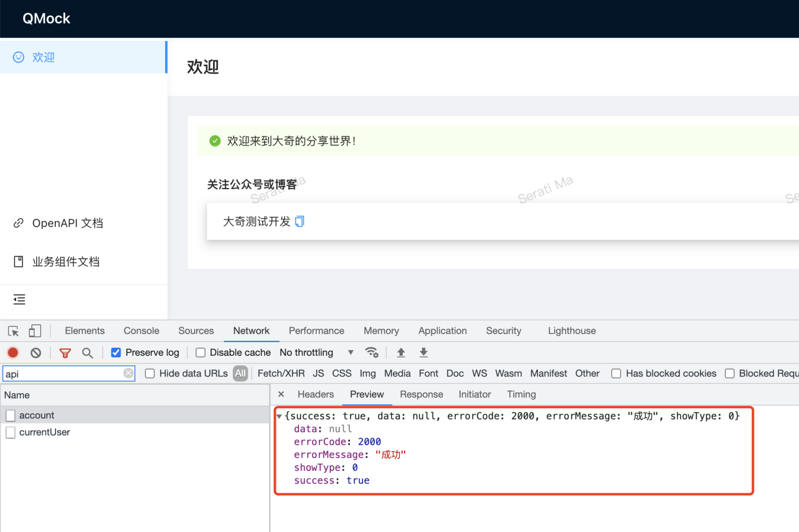Collapse the sidebar menu icon
The image size is (799, 532).
[19, 299]
